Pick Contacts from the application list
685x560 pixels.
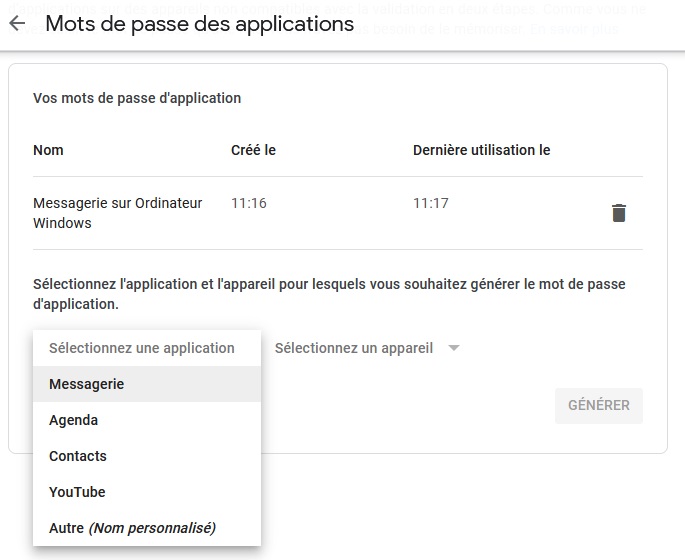click(78, 456)
